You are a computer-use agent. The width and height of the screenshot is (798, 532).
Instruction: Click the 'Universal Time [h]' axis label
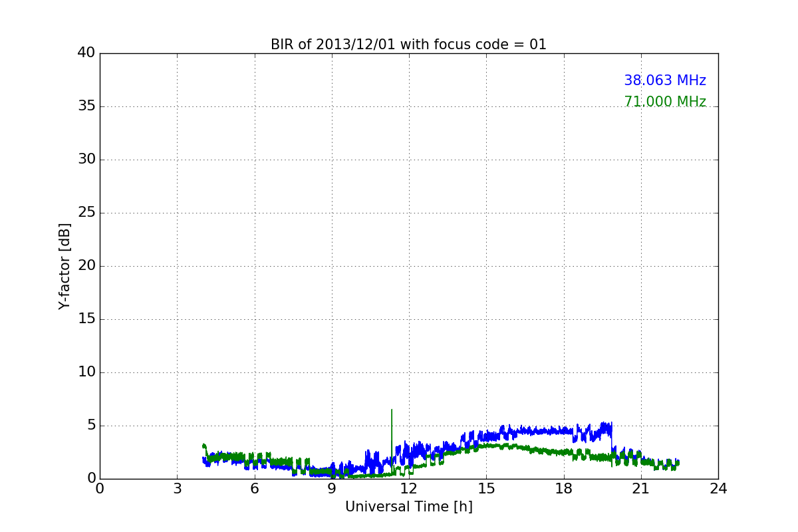pyautogui.click(x=409, y=507)
